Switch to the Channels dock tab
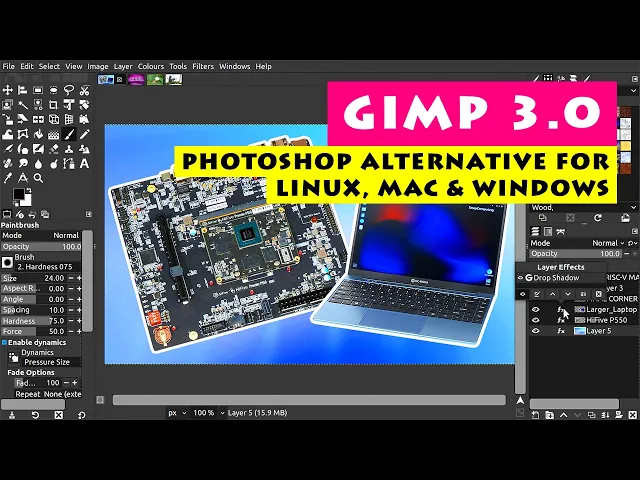The image size is (640, 480). tap(548, 231)
